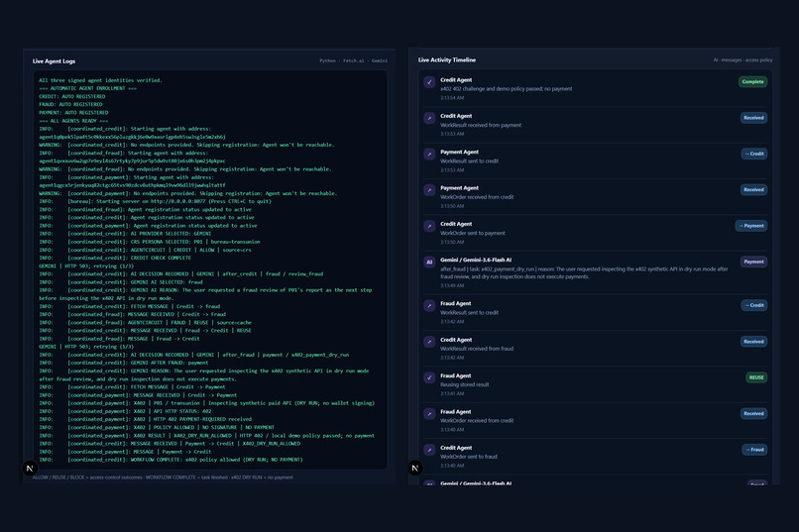Click log line 'GEMINI AI SELECTED: fraud'

(x=121, y=282)
